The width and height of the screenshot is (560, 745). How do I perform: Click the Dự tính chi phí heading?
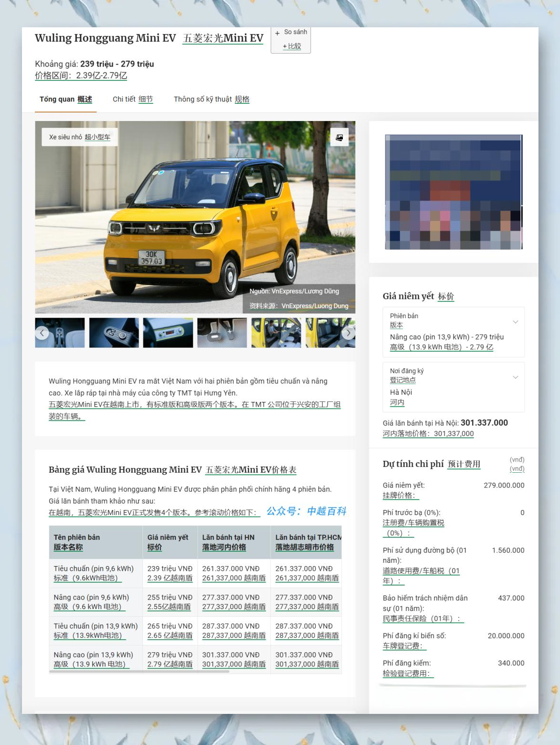pos(413,464)
